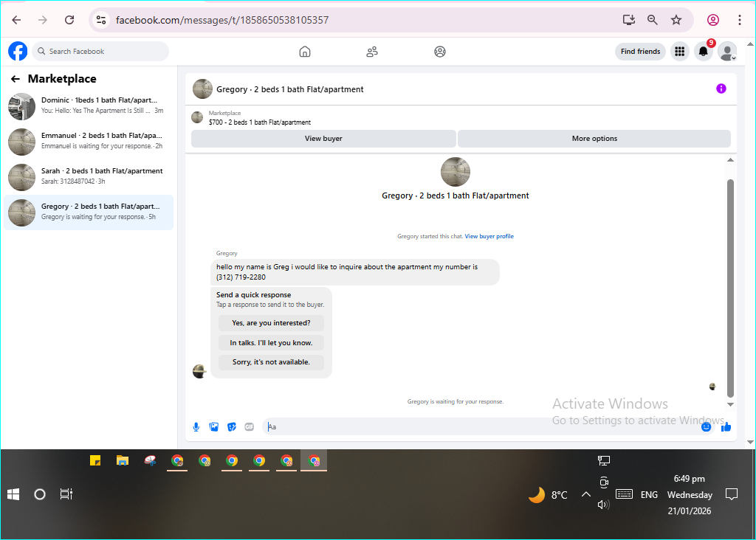Open the Facebook menu grid icon
The height and width of the screenshot is (540, 756).
680,51
